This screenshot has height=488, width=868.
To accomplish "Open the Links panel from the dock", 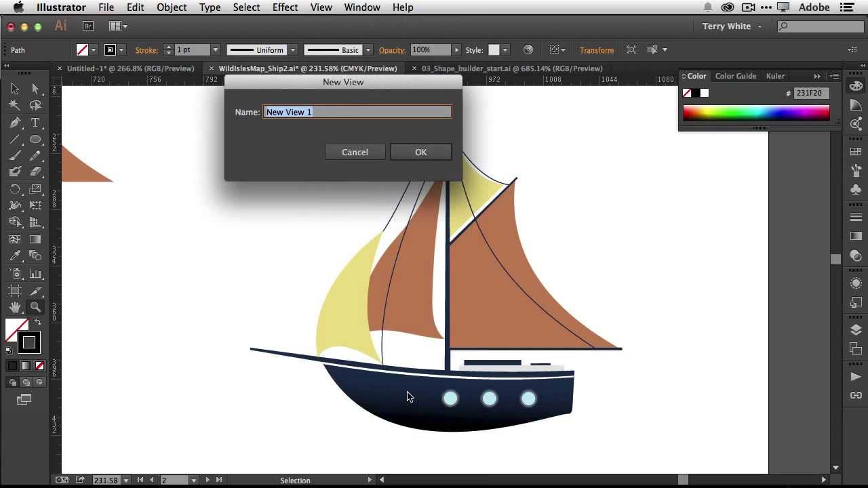I will (856, 395).
